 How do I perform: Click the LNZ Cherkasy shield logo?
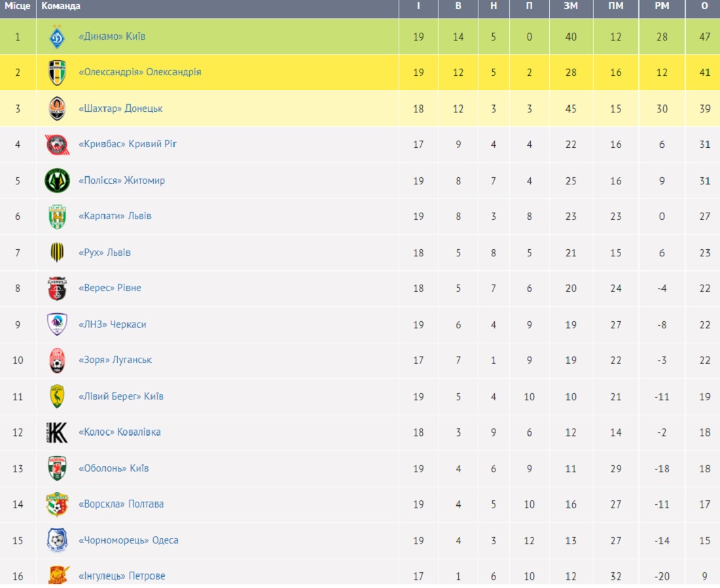57,324
